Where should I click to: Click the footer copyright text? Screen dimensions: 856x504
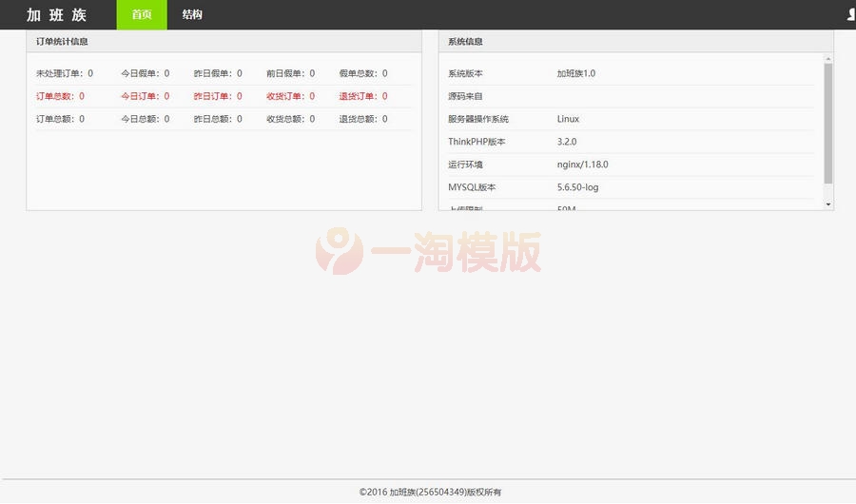pyautogui.click(x=430, y=492)
